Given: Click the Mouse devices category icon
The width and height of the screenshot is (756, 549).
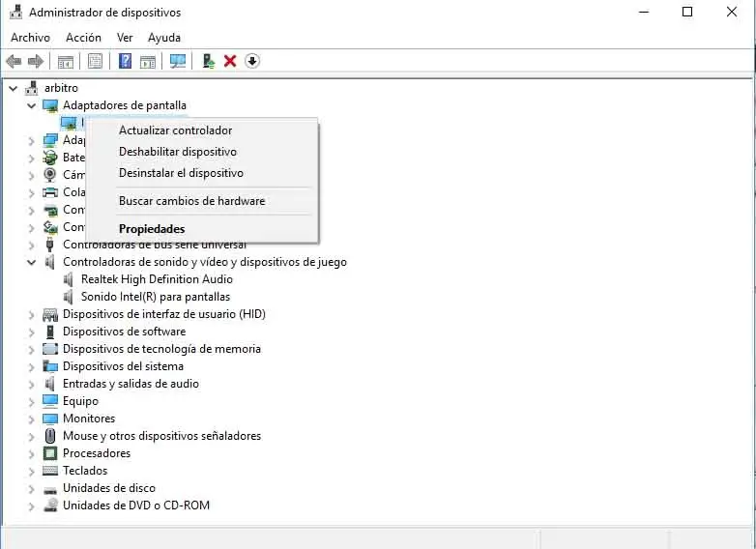Looking at the screenshot, I should (50, 436).
